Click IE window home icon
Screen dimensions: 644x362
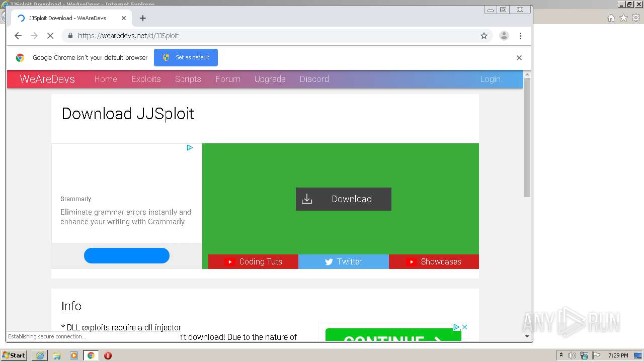[x=611, y=18]
